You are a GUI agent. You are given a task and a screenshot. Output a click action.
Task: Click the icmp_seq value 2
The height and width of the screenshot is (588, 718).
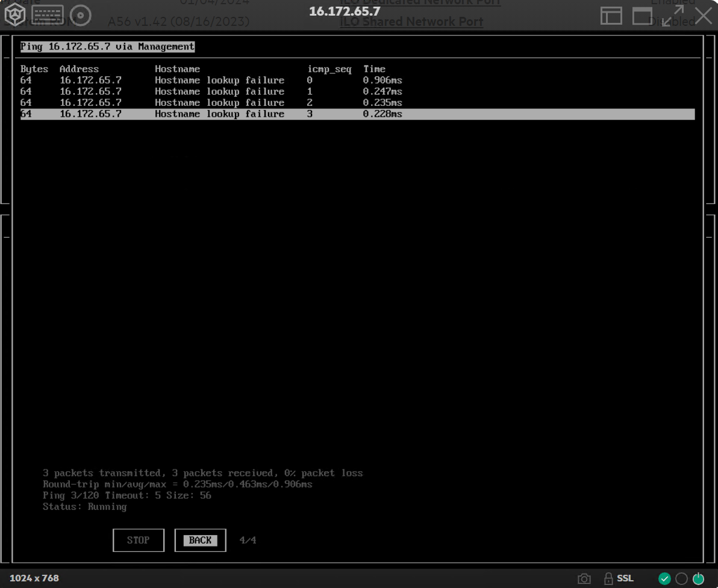coord(310,102)
